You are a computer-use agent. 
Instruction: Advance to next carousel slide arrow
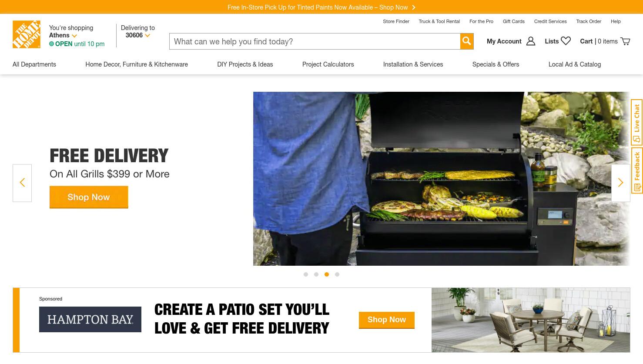(621, 183)
